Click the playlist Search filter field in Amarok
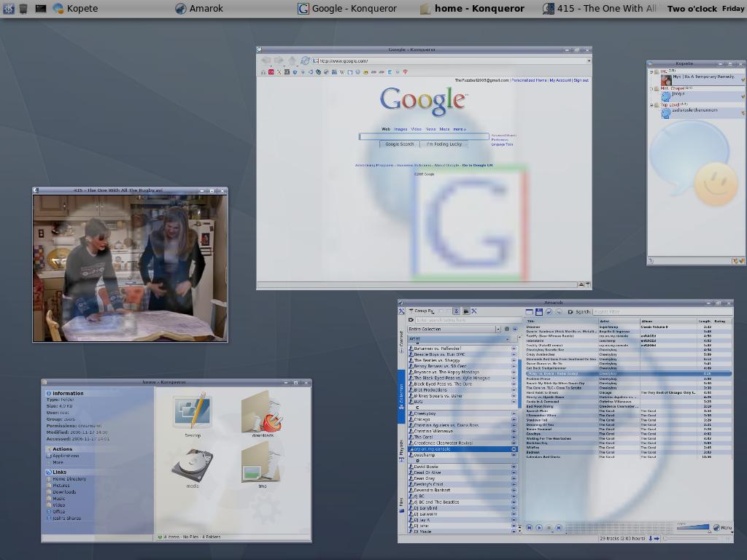Image resolution: width=747 pixels, height=560 pixels. click(661, 312)
